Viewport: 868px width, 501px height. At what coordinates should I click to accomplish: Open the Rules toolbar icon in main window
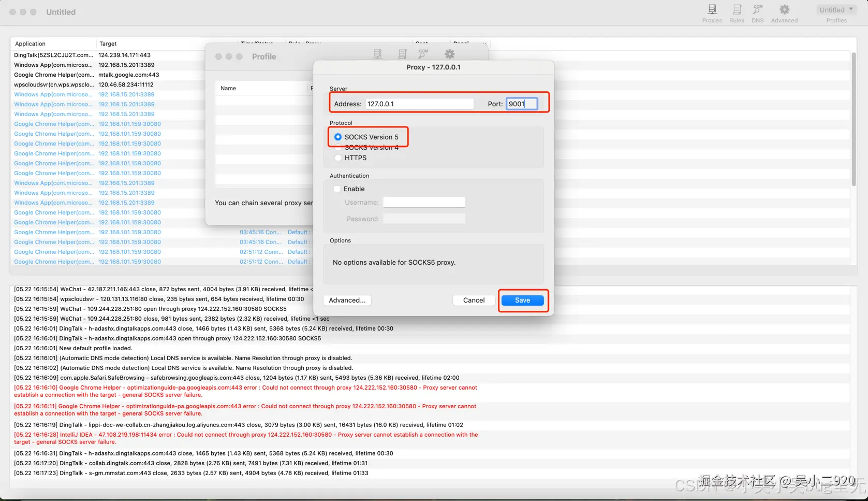coord(737,13)
